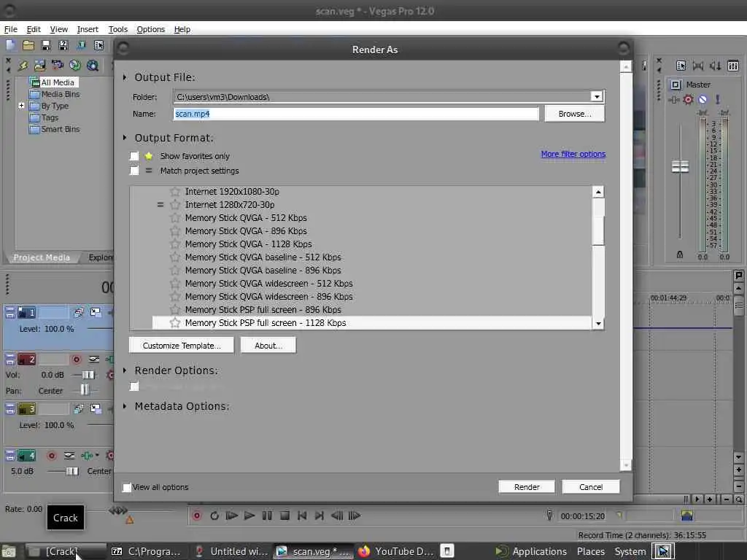The width and height of the screenshot is (747, 560).
Task: Arm track 2 for record
Action: [76, 359]
